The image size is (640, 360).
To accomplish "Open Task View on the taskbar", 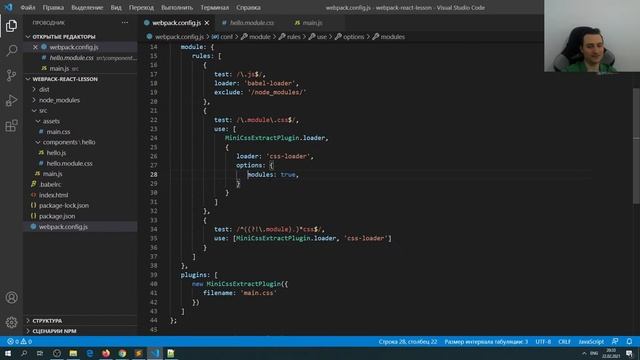I will point(40,353).
